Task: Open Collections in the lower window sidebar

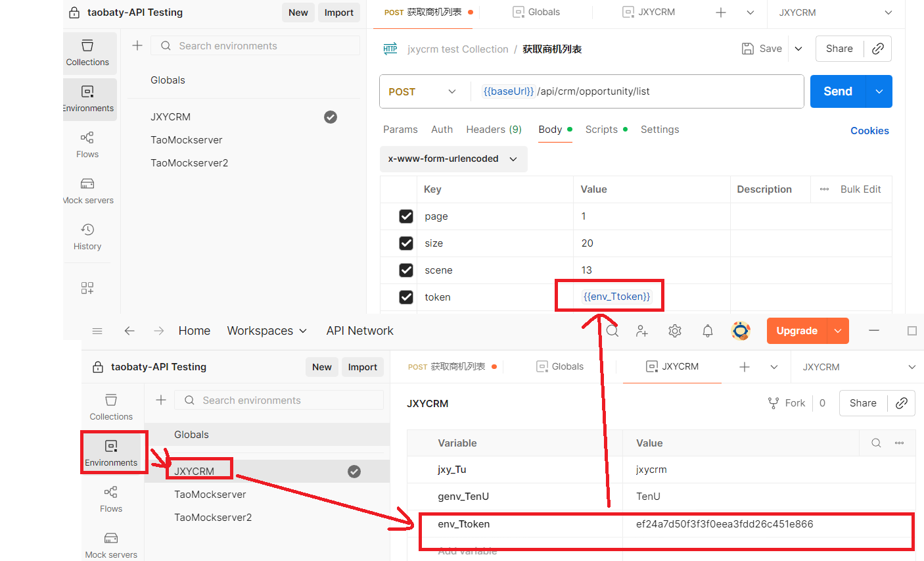Action: pyautogui.click(x=111, y=408)
